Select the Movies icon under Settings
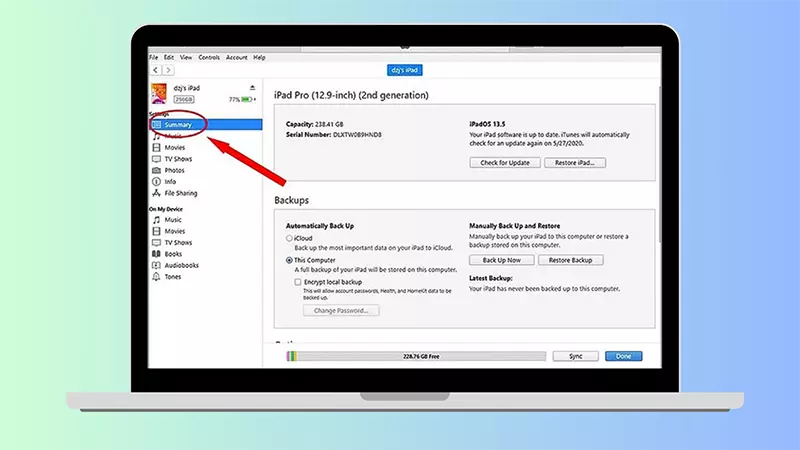This screenshot has width=800, height=450. click(x=157, y=147)
